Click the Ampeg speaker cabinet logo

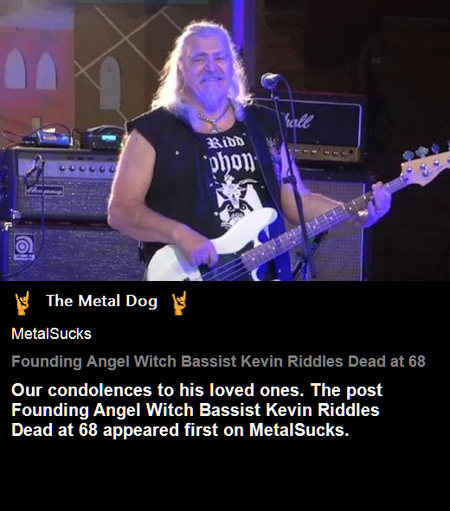click(x=24, y=247)
